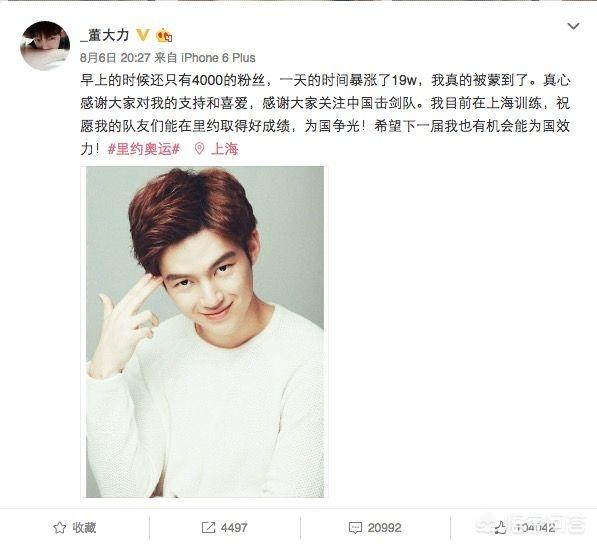Viewport: 597px width, 545px height.
Task: Click the gold V verified badge
Action: tap(143, 35)
